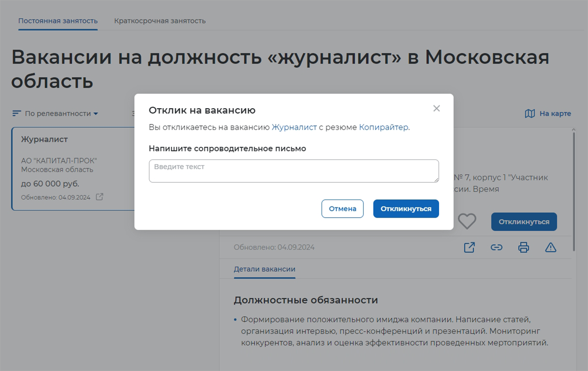The width and height of the screenshot is (588, 371).
Task: Click АО "КАПИТАЛ-ПРОК" company name
Action: (59, 161)
